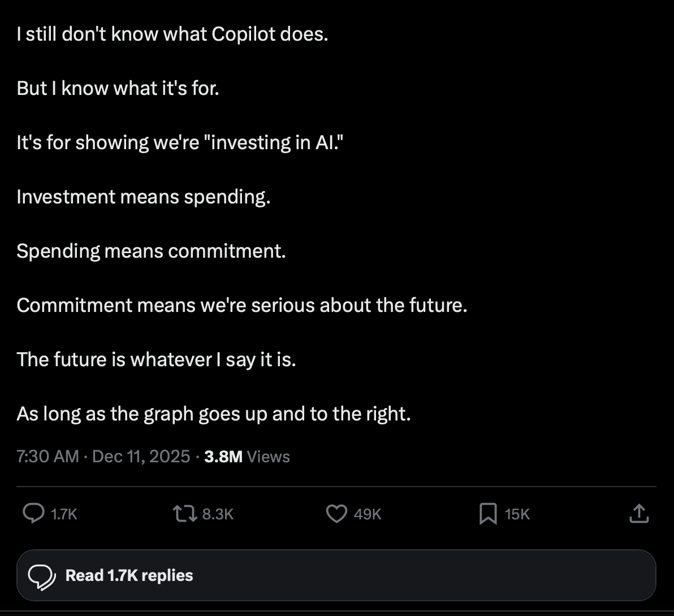Click the share upload arrow icon
This screenshot has height=616, width=674.
click(638, 514)
